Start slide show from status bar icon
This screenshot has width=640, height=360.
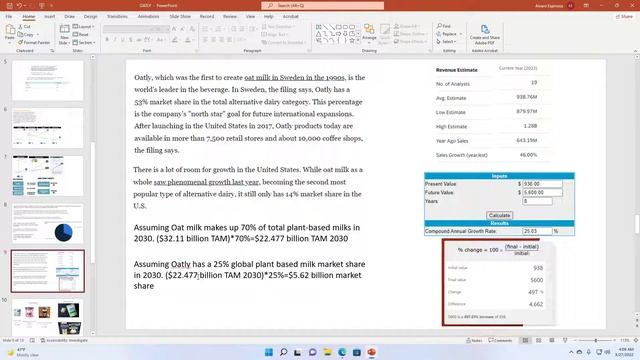(565, 340)
